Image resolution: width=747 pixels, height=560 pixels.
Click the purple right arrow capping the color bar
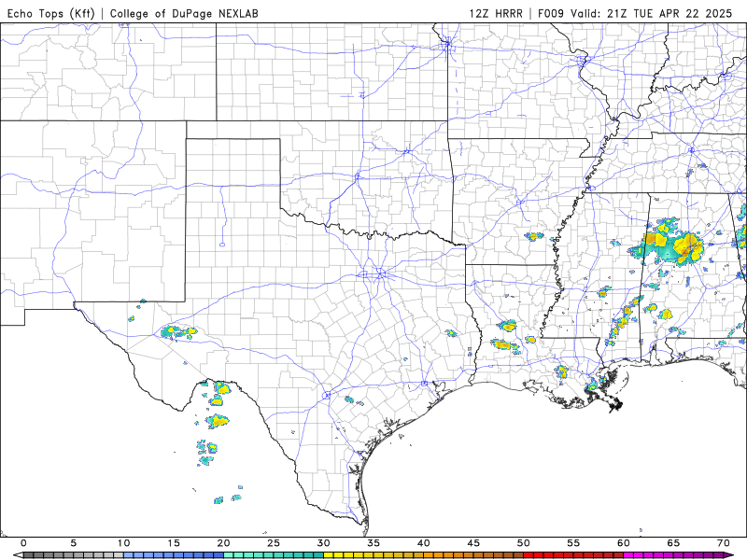click(729, 555)
